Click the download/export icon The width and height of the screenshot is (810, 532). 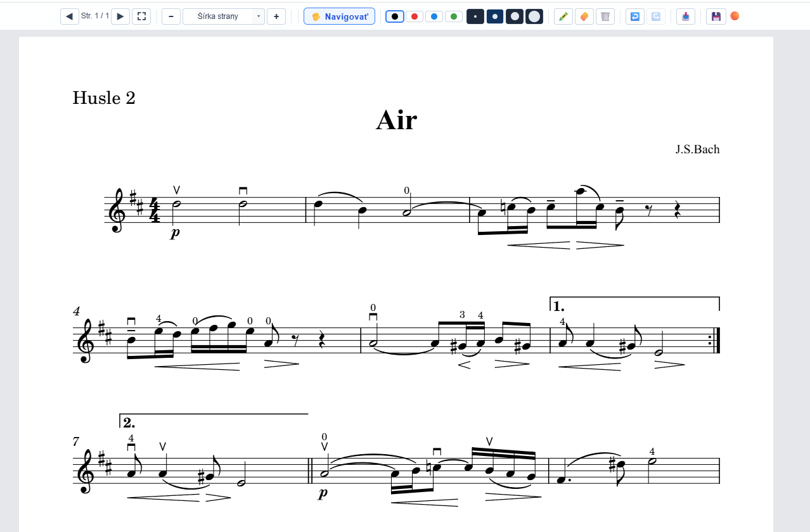pos(686,16)
